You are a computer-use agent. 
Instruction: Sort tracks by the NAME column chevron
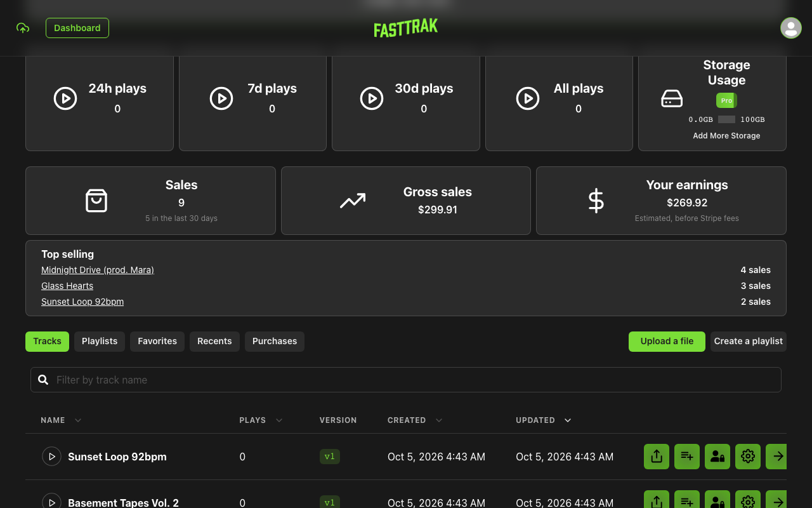[x=78, y=420]
